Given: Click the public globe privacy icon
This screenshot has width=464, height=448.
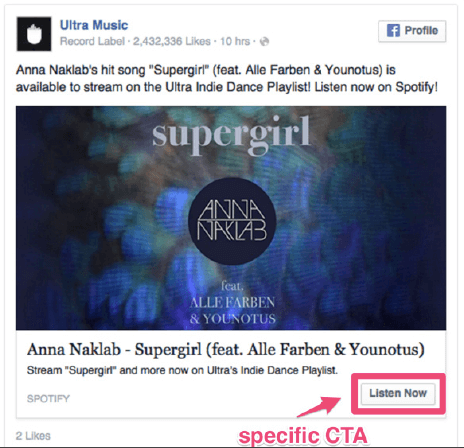Looking at the screenshot, I should tap(264, 42).
